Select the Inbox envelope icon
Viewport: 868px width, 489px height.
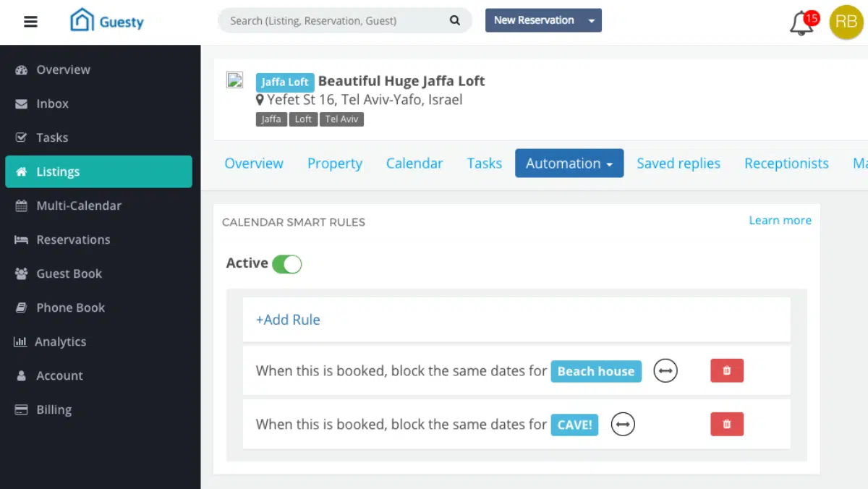click(21, 103)
